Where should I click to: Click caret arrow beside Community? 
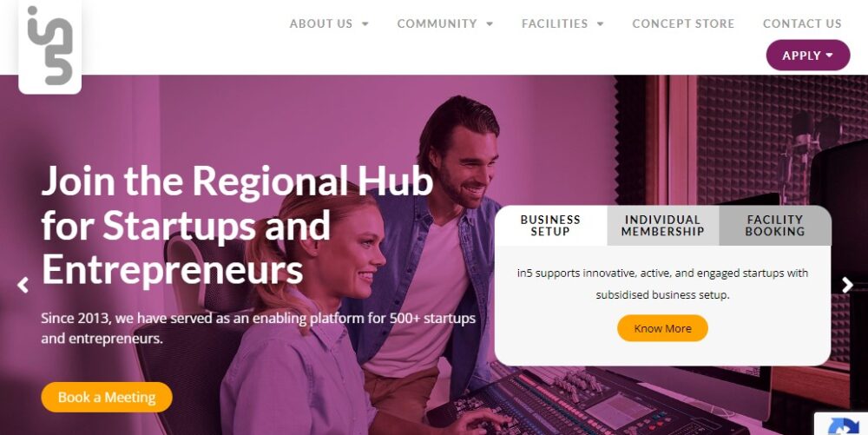point(490,23)
